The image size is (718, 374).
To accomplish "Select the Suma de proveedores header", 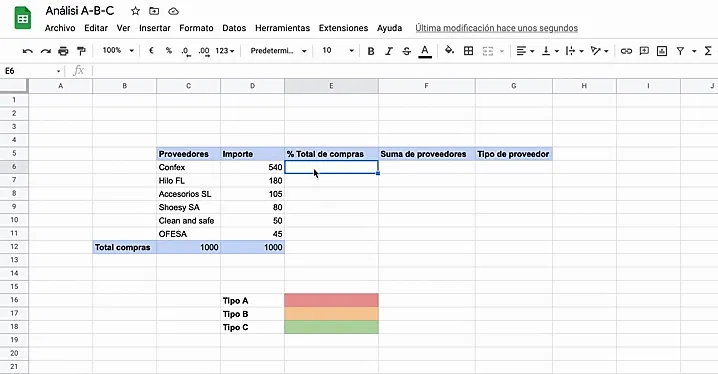I will [427, 154].
